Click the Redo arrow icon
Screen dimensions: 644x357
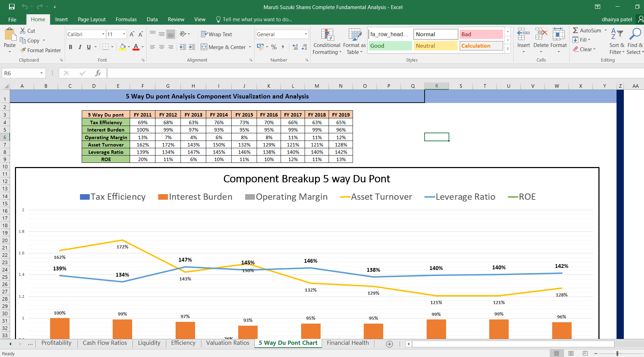[x=40, y=7]
